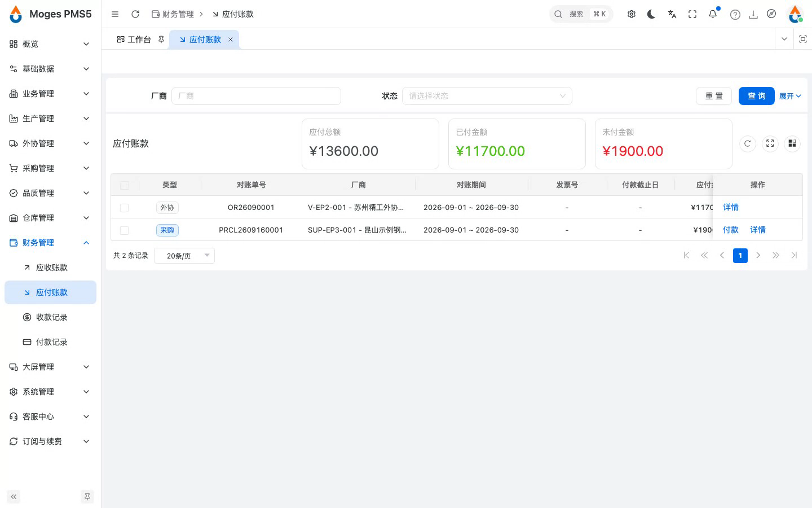Pin the 工作台 tab

pyautogui.click(x=161, y=40)
